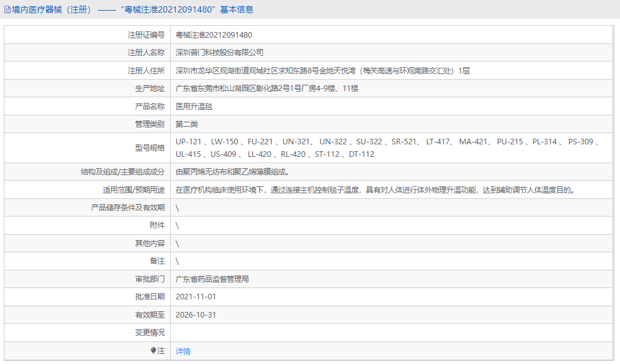
Task: Click the 有效期至 label
Action: pyautogui.click(x=150, y=314)
